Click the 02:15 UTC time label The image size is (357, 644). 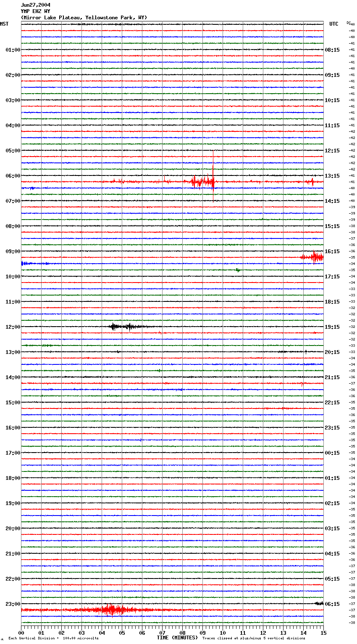[x=332, y=503]
